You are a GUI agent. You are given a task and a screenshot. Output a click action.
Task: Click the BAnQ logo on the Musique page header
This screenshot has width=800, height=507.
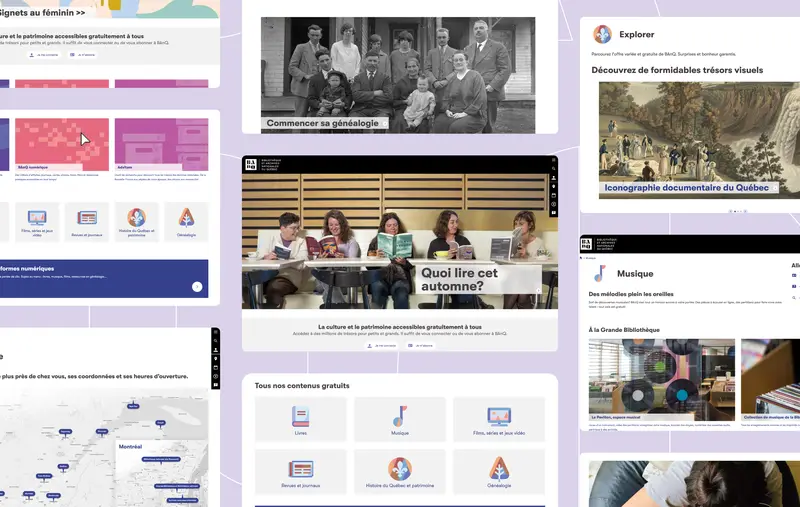pos(586,244)
